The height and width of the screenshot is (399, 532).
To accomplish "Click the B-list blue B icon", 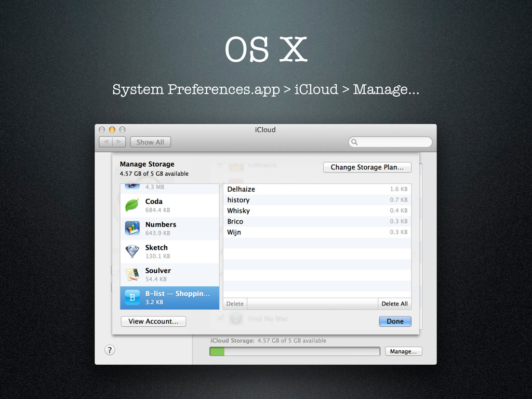I will 132,298.
